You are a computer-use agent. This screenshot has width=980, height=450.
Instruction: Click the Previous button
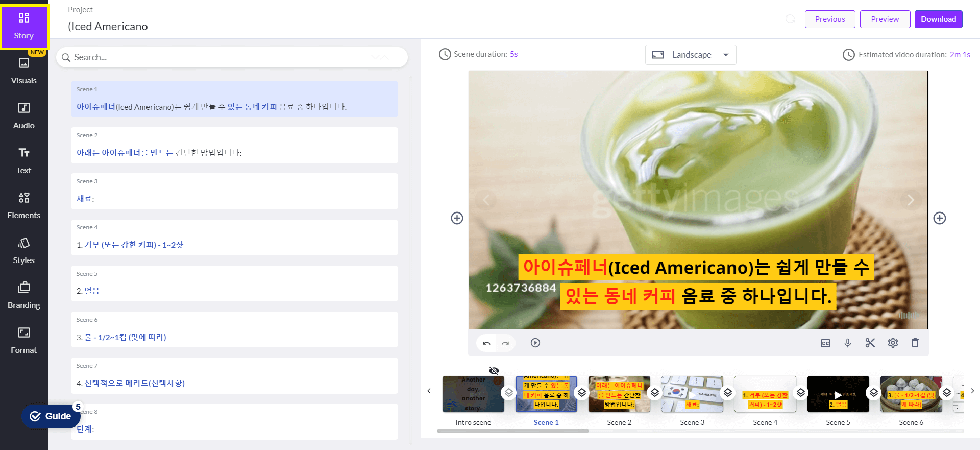[830, 19]
